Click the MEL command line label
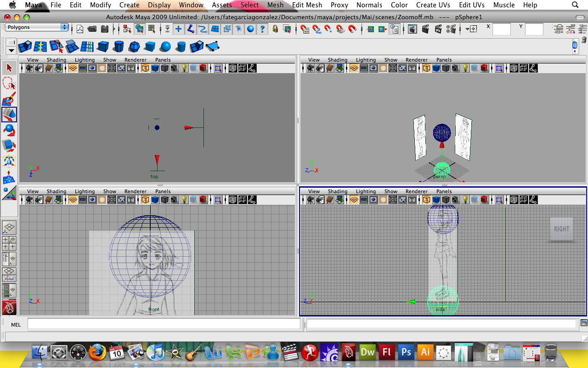The height and width of the screenshot is (368, 588). coord(16,325)
